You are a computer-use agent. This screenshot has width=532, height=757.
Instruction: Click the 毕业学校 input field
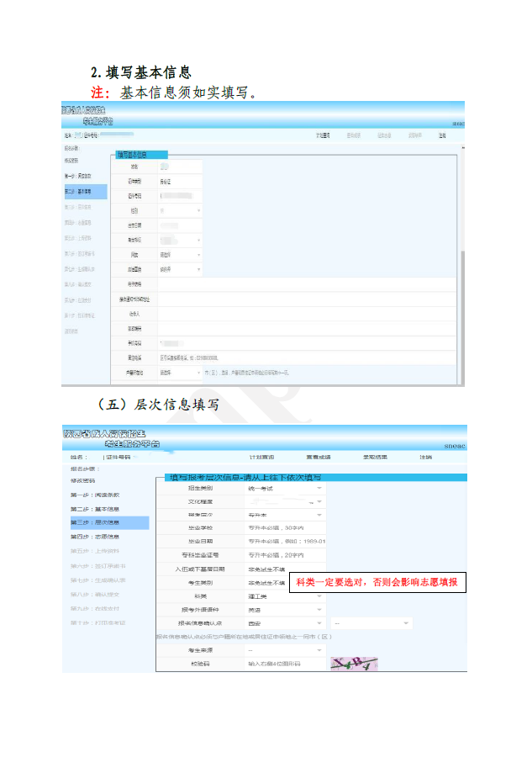[284, 528]
